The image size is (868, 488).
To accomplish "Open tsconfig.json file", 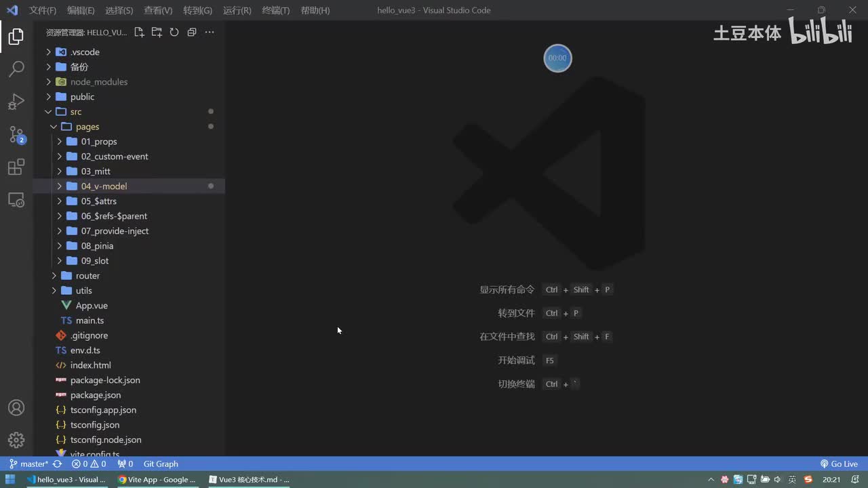I will [129, 425].
